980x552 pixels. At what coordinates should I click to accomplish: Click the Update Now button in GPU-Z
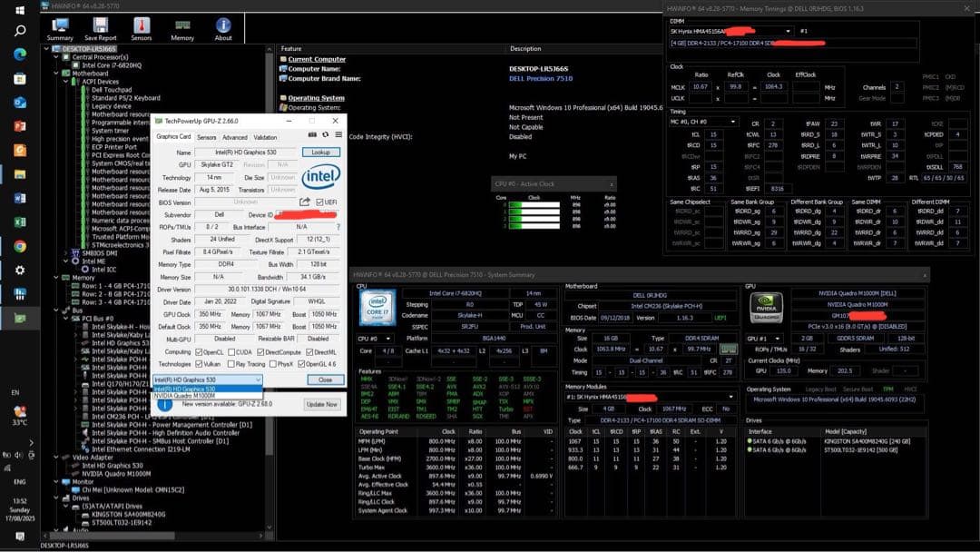click(321, 404)
